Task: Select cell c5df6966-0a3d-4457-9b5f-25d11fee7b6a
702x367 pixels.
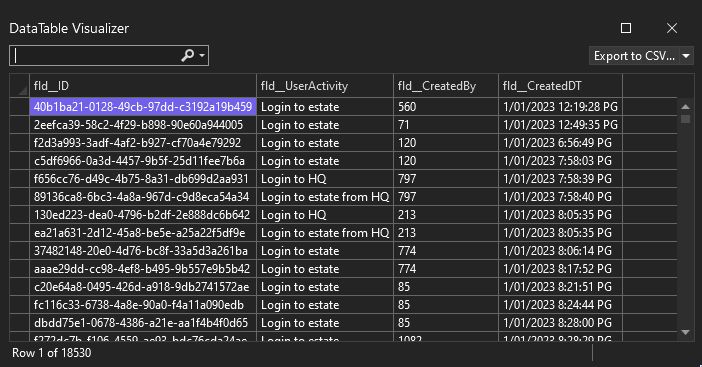Action: pos(143,161)
